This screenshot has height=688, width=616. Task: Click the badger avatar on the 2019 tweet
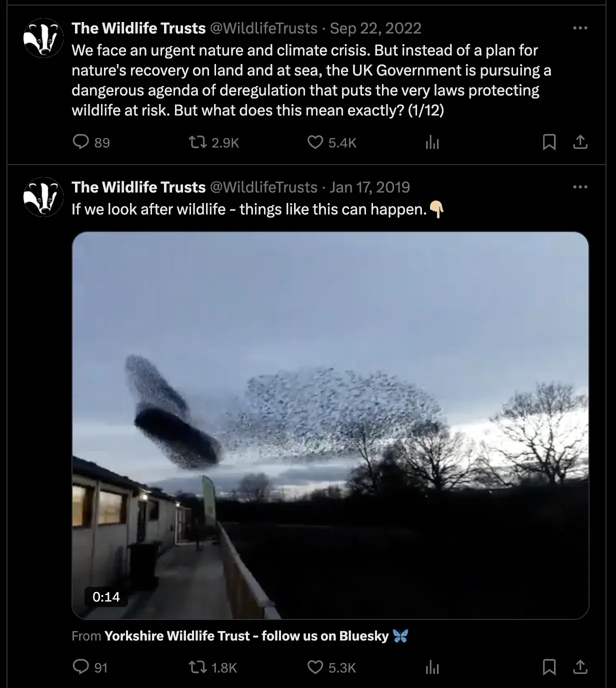coord(43,197)
